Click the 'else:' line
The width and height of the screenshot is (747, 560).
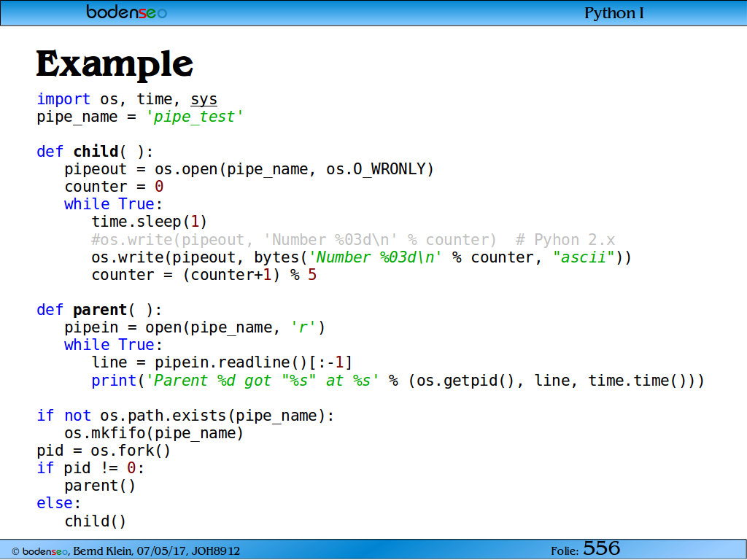point(58,503)
